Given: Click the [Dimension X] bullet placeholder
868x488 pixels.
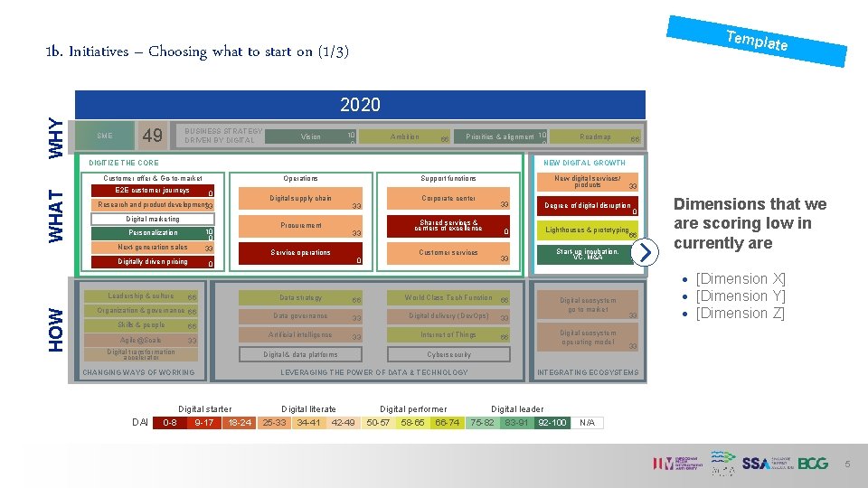Looking at the screenshot, I should tap(741, 279).
